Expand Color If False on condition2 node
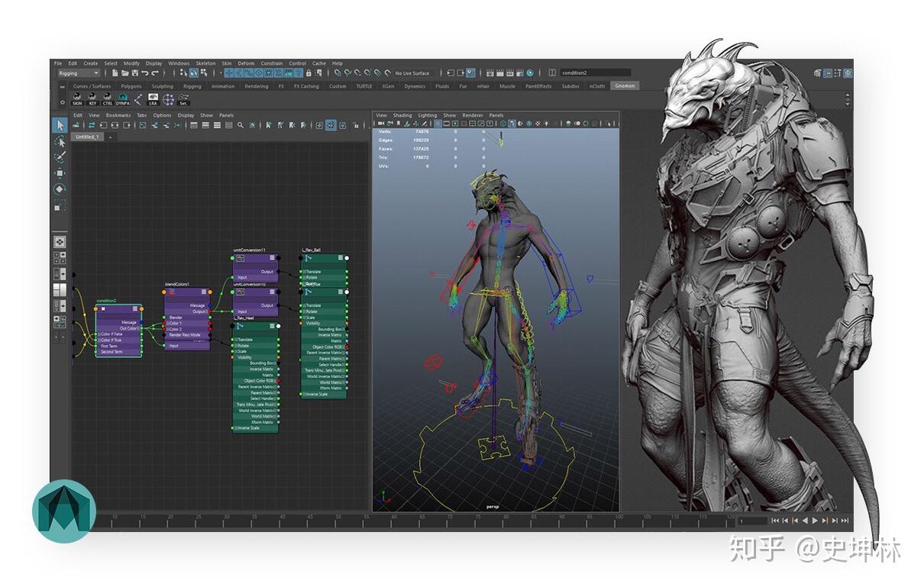Image resolution: width=924 pixels, height=587 pixels. coord(98,334)
